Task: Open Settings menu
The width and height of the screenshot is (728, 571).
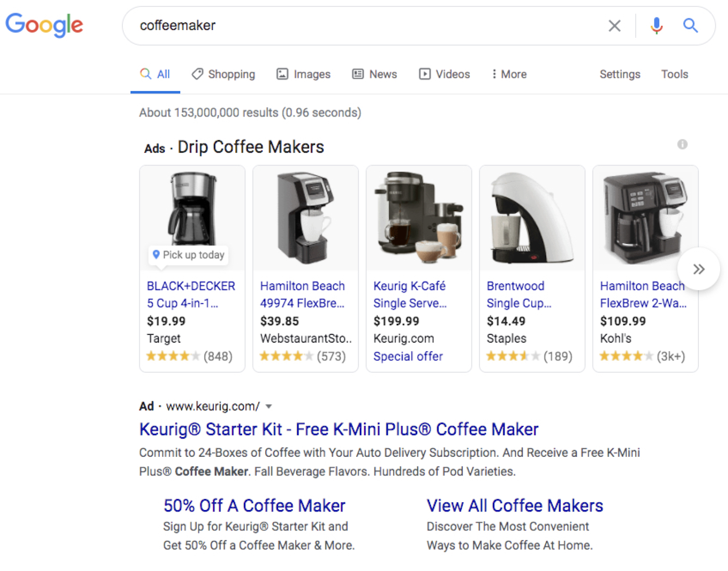Action: [620, 74]
